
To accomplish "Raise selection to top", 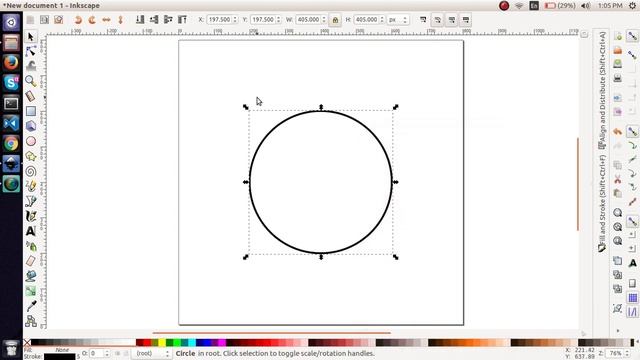I will (x=182, y=20).
